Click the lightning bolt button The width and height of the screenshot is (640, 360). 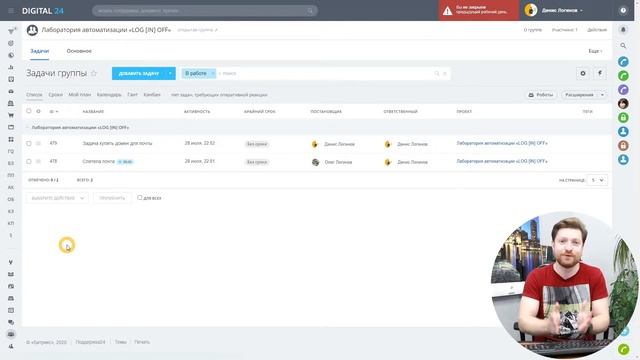600,73
